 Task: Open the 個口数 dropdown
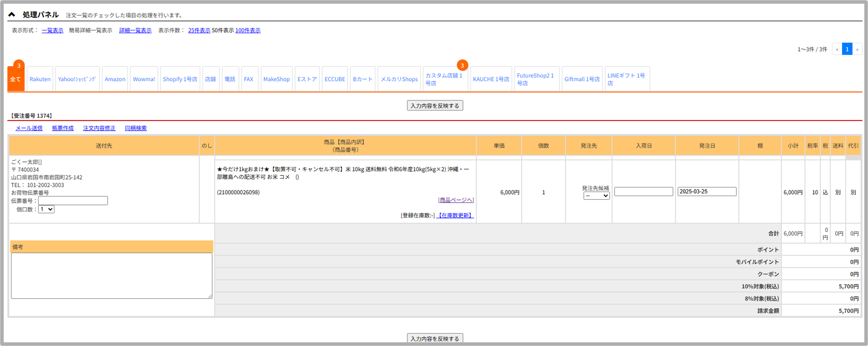47,209
